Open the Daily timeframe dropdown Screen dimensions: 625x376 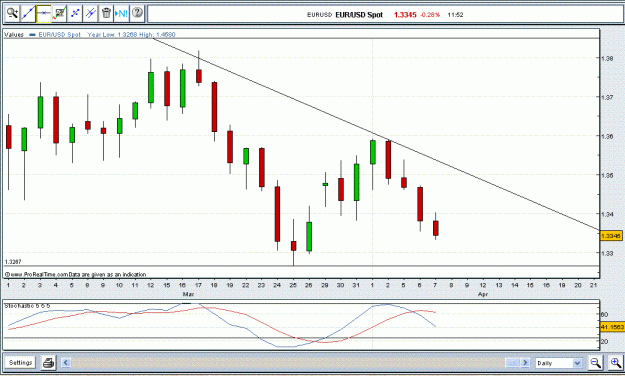click(558, 363)
